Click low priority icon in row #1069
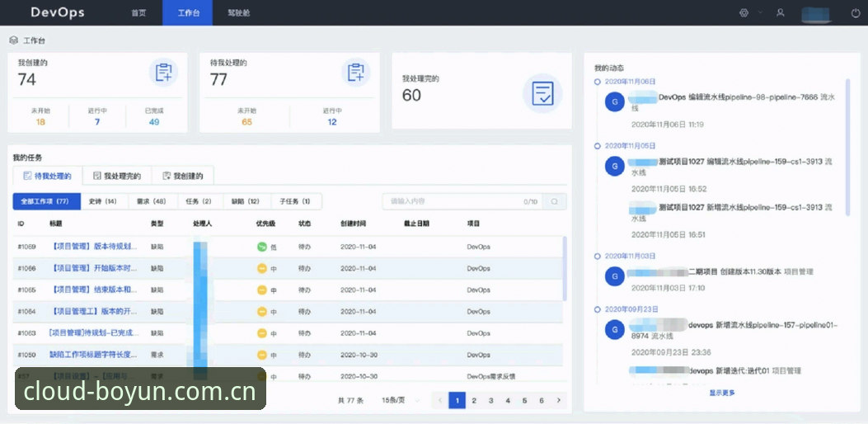 point(262,247)
